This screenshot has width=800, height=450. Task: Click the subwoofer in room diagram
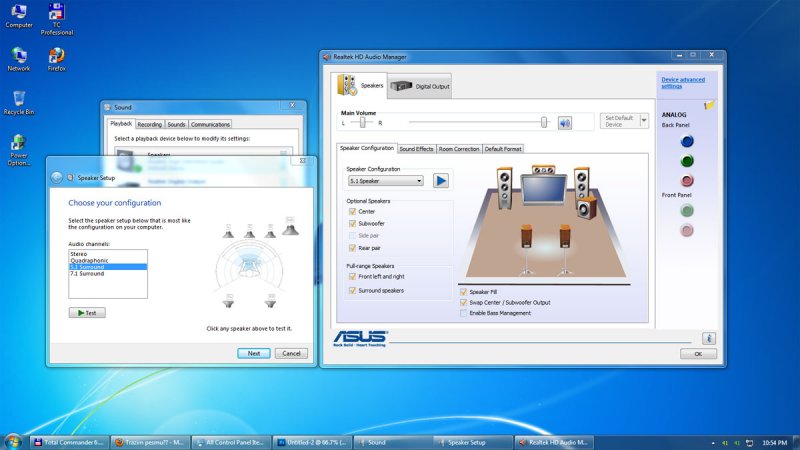tap(587, 208)
